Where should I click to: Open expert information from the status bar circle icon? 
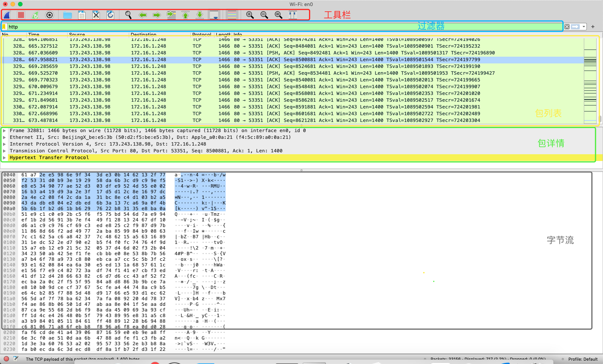point(6,359)
